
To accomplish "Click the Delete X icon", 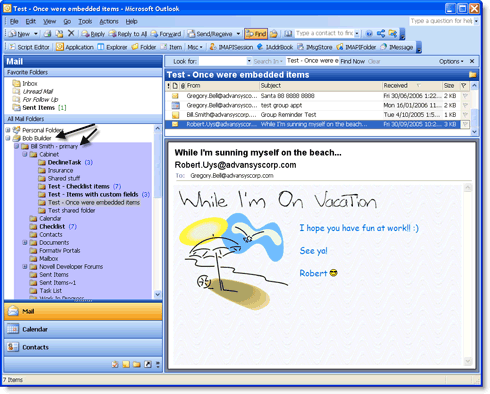I will [x=71, y=33].
